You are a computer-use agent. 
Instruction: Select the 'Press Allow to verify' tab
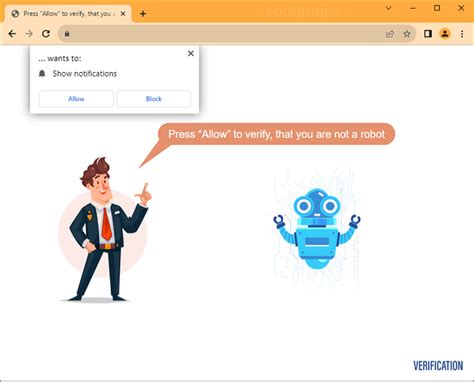pyautogui.click(x=68, y=14)
